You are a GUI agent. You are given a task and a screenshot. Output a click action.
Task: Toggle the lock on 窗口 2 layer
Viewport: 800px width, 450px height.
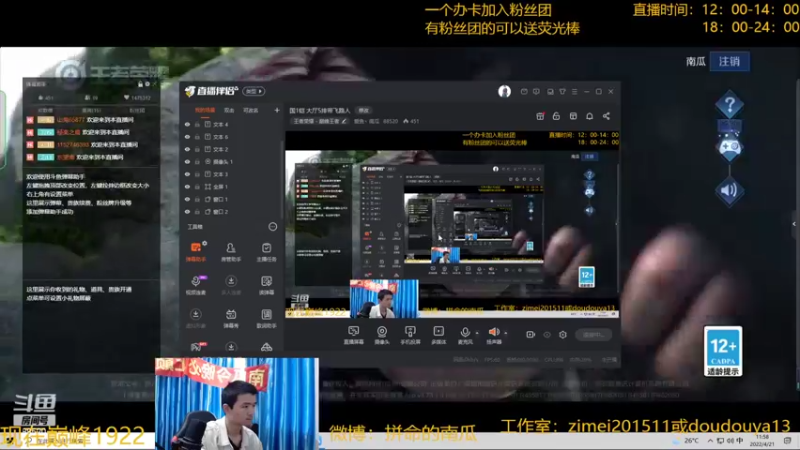point(197,212)
